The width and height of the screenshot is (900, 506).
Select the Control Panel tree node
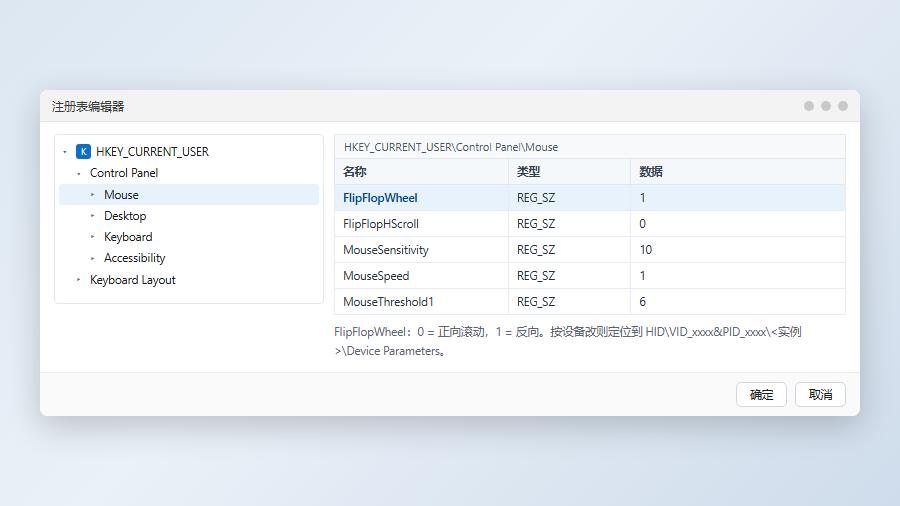tap(124, 173)
